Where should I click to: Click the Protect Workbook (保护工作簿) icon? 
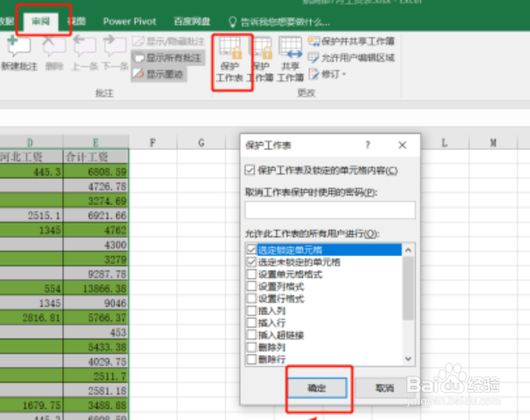tap(261, 60)
